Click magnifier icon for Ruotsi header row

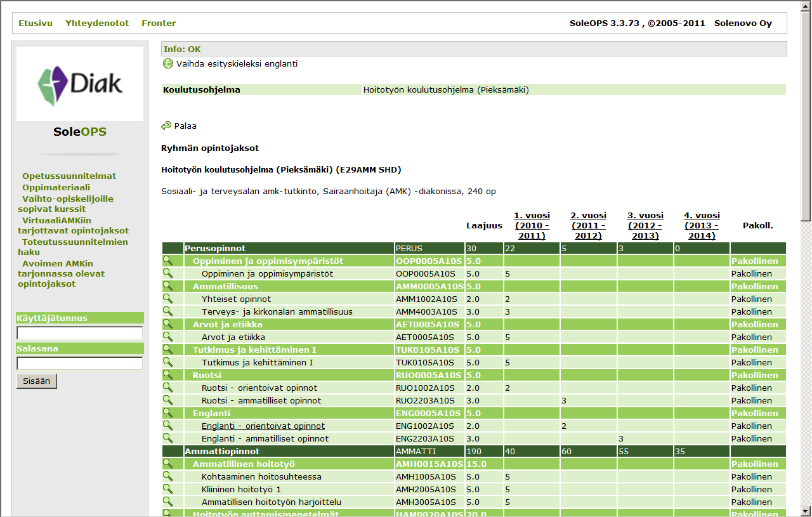pyautogui.click(x=168, y=375)
